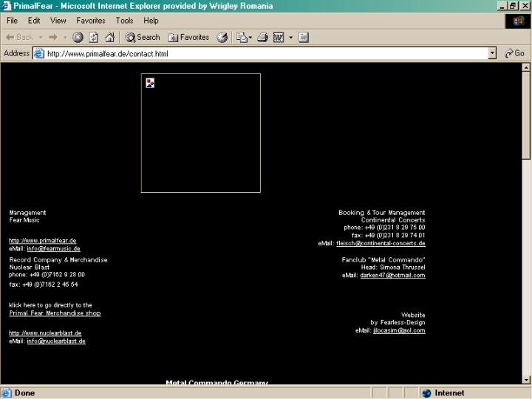Click the Windows logo throbber
The height and width of the screenshot is (399, 532).
518,21
